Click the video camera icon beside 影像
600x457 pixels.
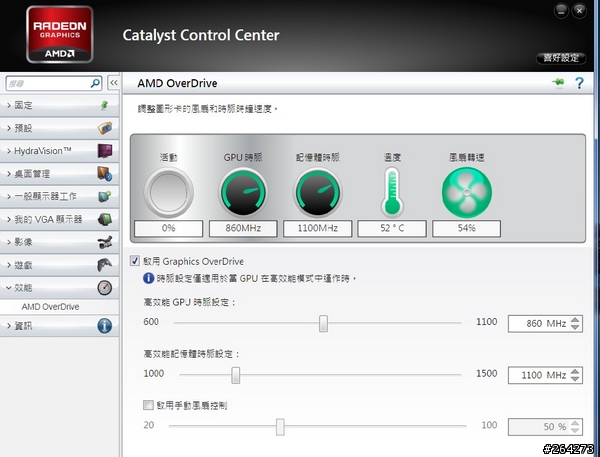click(104, 242)
